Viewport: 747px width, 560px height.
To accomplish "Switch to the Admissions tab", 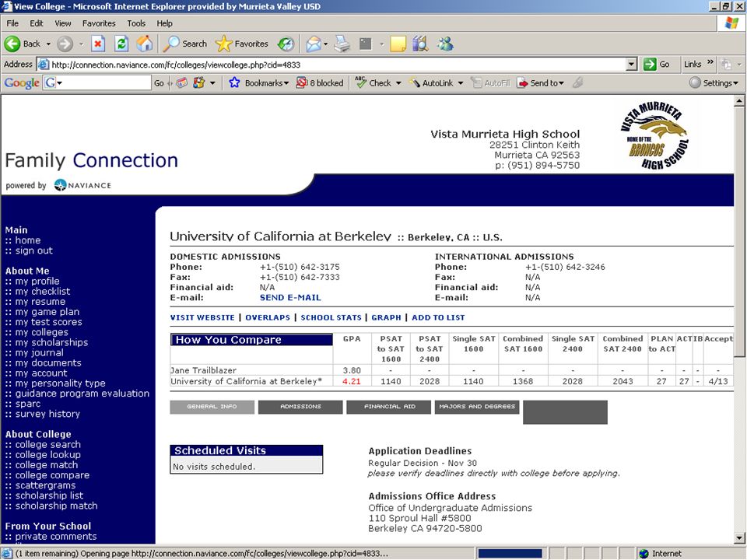I will pyautogui.click(x=300, y=407).
